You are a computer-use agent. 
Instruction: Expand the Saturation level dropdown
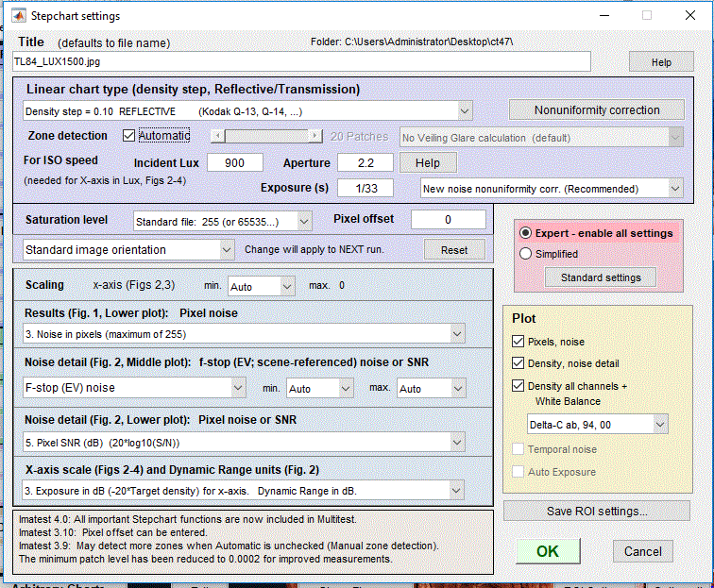(x=303, y=221)
